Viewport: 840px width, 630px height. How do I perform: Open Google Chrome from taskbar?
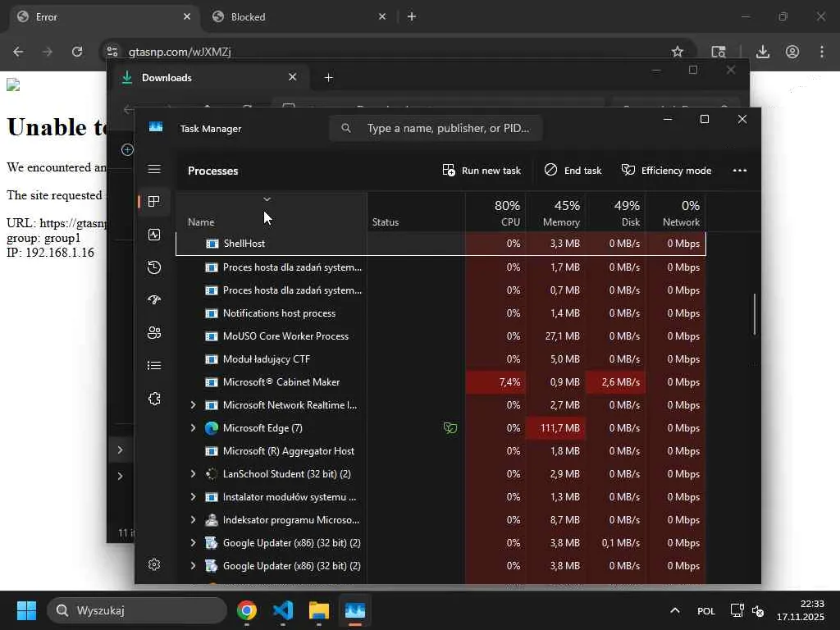click(x=246, y=610)
